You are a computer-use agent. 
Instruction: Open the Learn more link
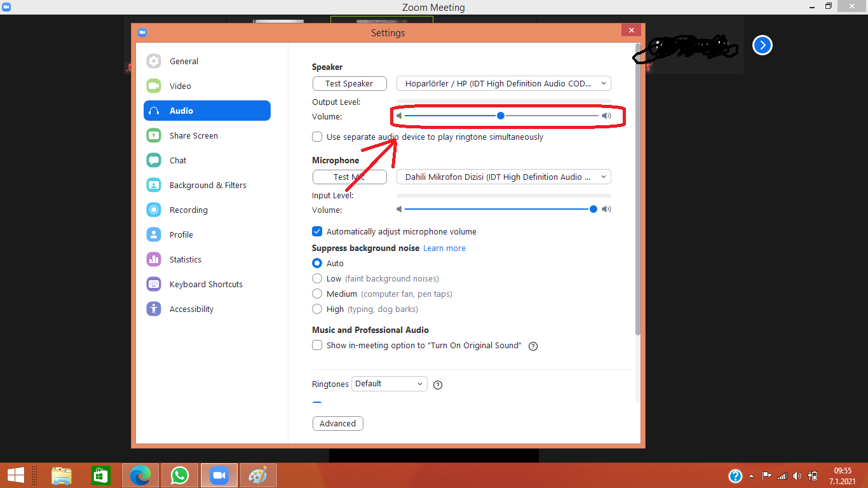point(444,248)
